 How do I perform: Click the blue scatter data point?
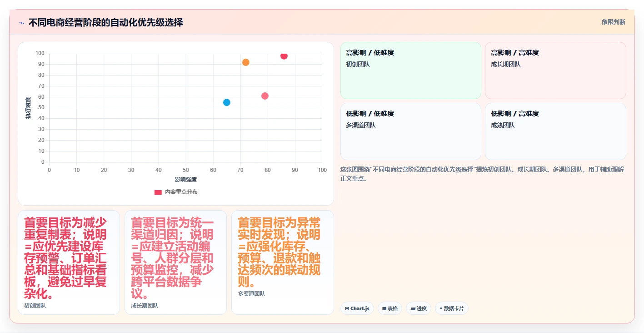tap(227, 102)
